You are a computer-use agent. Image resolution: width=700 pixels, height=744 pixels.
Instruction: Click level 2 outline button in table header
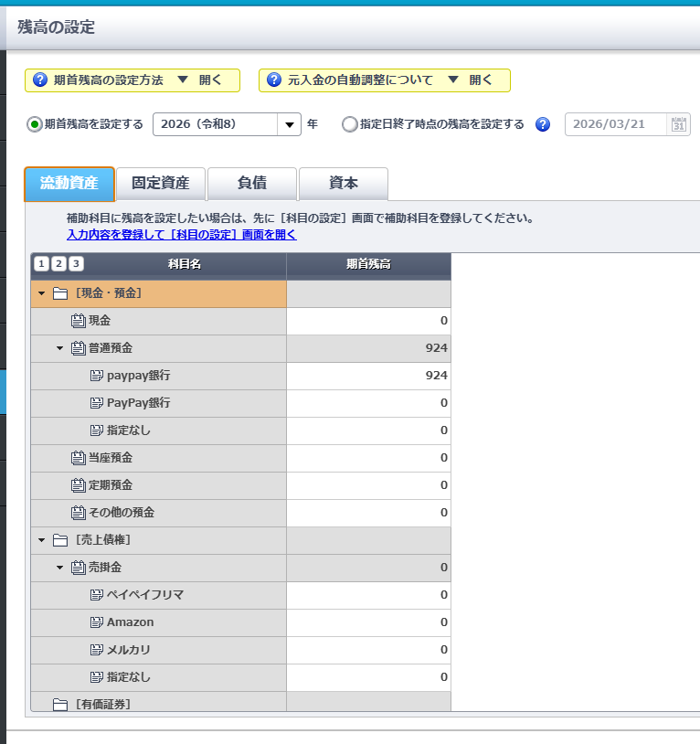click(x=58, y=264)
